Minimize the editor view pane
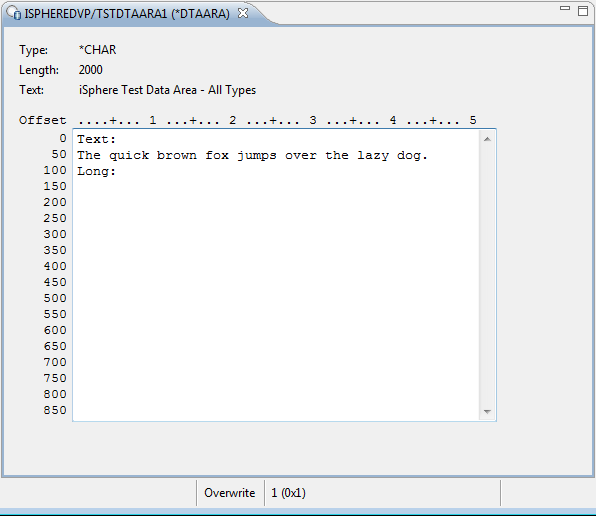Image resolution: width=596 pixels, height=516 pixels. pyautogui.click(x=565, y=8)
